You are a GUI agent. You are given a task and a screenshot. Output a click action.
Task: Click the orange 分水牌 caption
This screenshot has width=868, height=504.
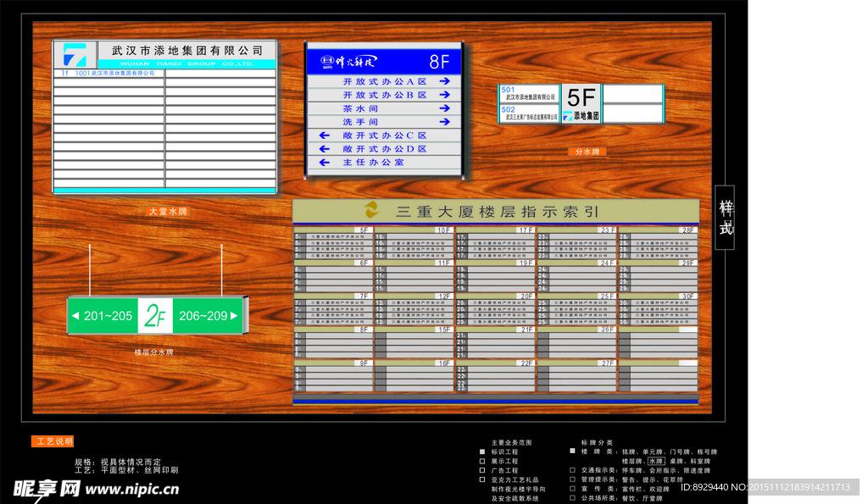tap(587, 152)
